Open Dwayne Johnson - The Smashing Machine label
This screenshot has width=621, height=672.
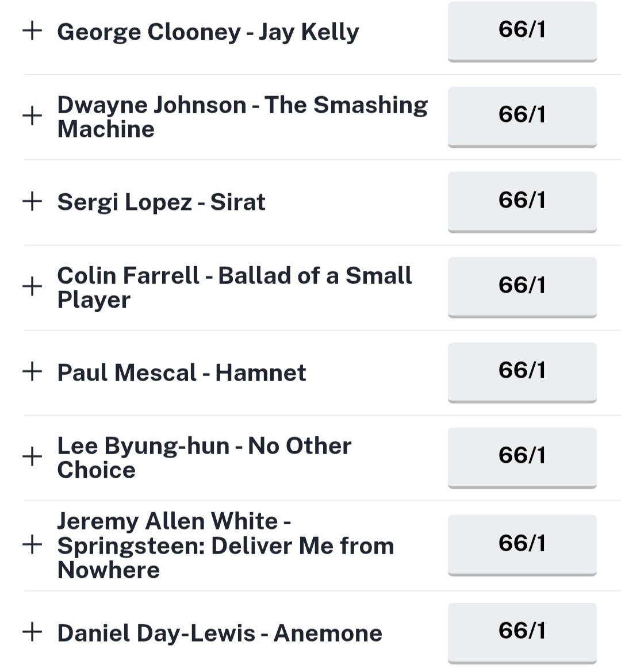click(241, 117)
